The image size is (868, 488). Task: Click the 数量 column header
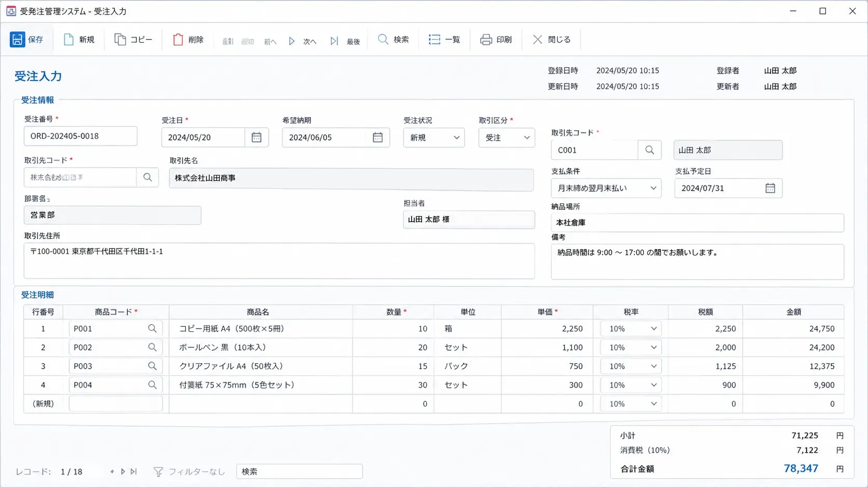(393, 312)
